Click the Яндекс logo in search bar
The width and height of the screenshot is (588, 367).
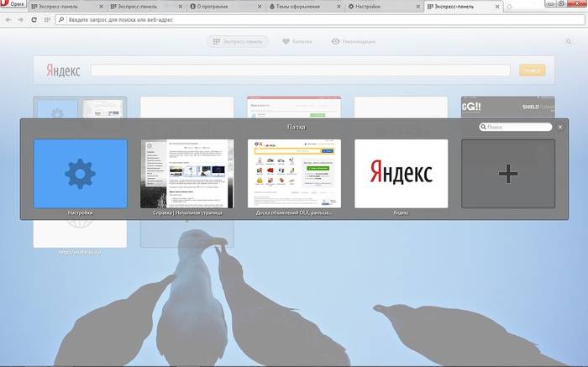tap(63, 70)
